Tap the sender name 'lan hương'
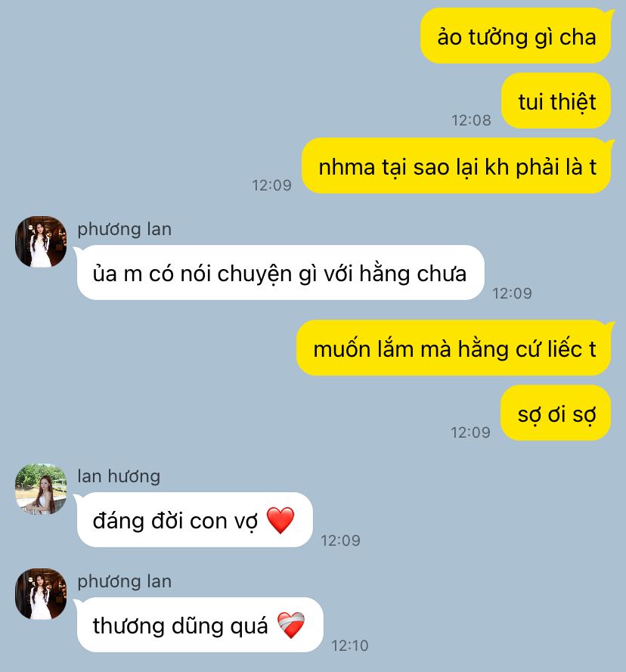Image resolution: width=626 pixels, height=672 pixels. pyautogui.click(x=119, y=476)
